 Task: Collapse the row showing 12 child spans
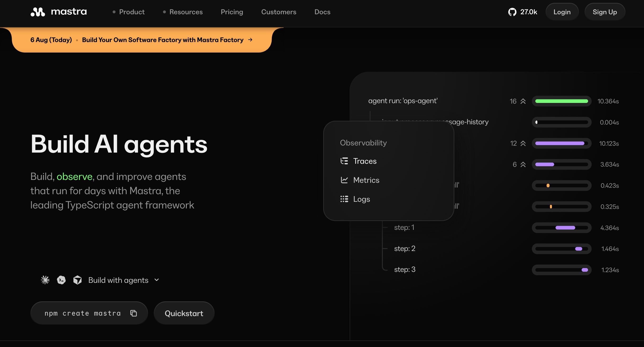coord(523,143)
